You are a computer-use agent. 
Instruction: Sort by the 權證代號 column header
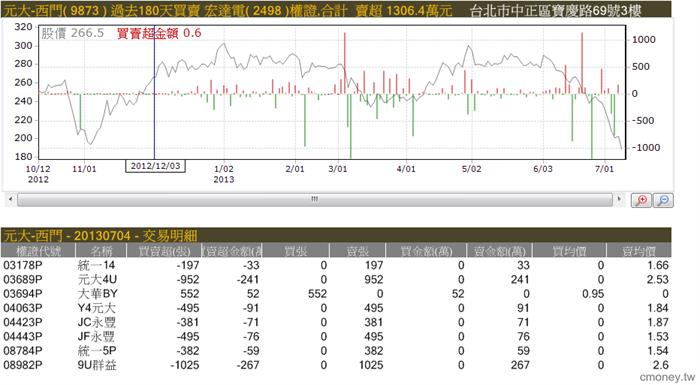pyautogui.click(x=38, y=251)
